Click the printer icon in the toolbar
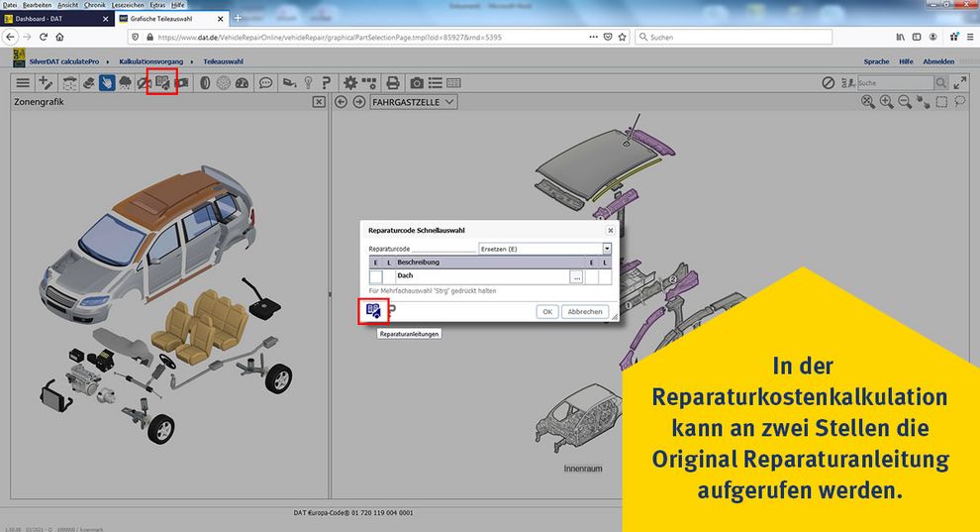This screenshot has height=532, width=980. click(393, 83)
